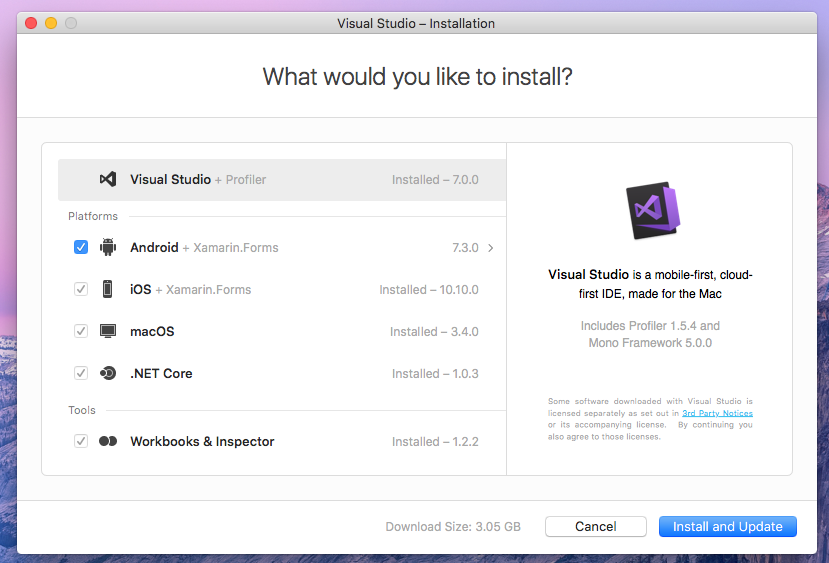Close the installer with the red button
This screenshot has width=829, height=563.
coord(31,23)
